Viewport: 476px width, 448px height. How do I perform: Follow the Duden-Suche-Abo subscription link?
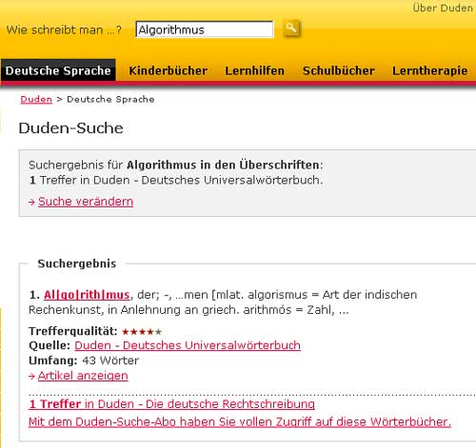(240, 421)
